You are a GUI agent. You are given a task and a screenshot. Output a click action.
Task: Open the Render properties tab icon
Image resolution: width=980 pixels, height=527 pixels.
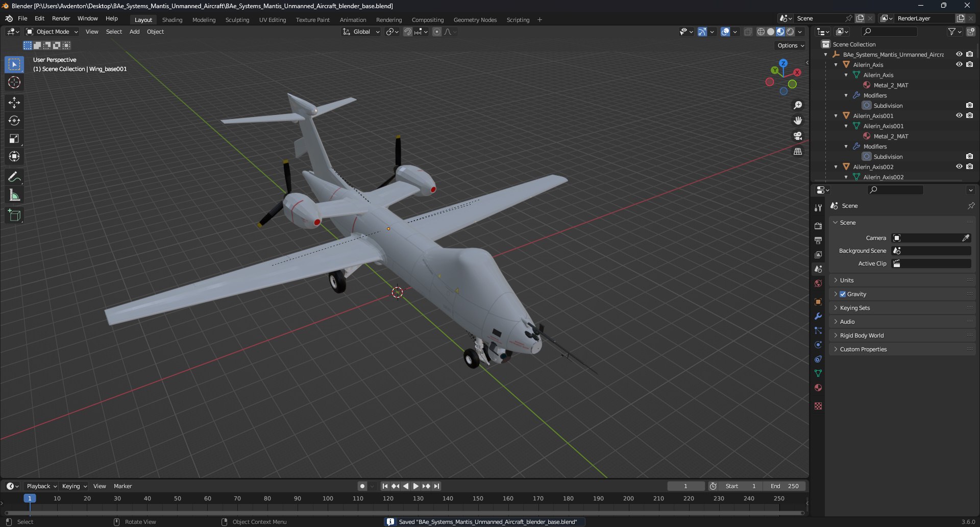[x=818, y=226]
